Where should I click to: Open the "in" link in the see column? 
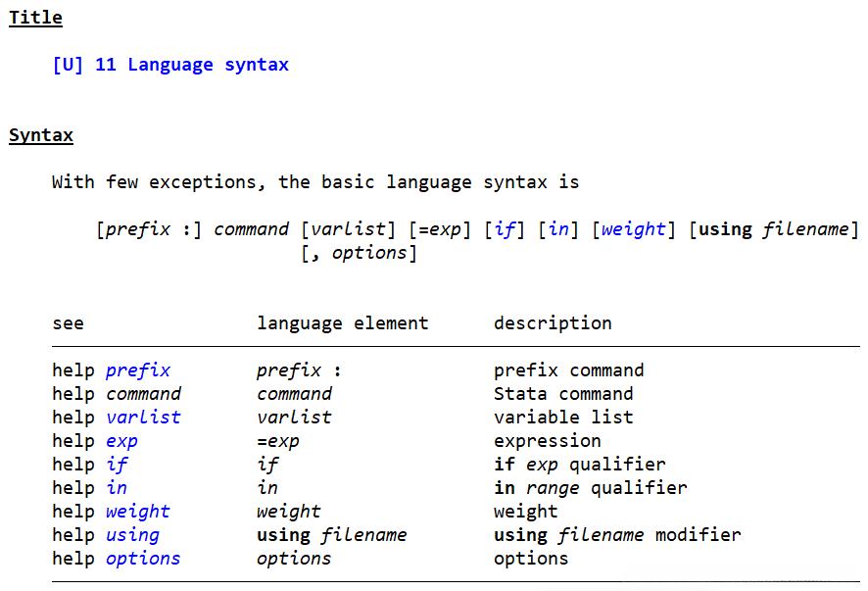[117, 488]
